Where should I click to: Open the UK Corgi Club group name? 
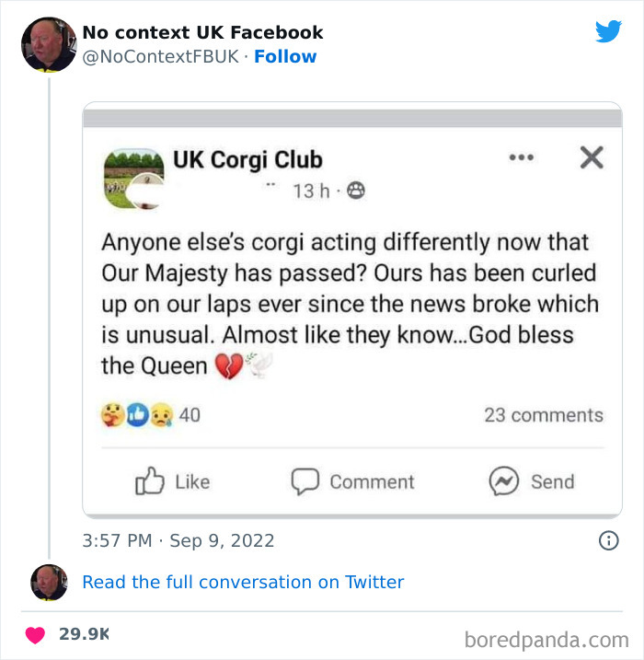point(247,159)
